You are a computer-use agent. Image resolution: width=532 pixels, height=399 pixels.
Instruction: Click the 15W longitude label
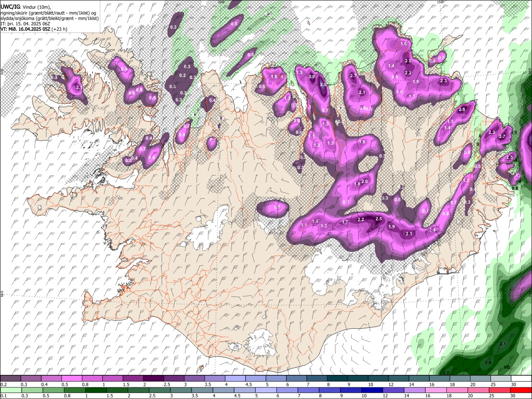click(441, 2)
